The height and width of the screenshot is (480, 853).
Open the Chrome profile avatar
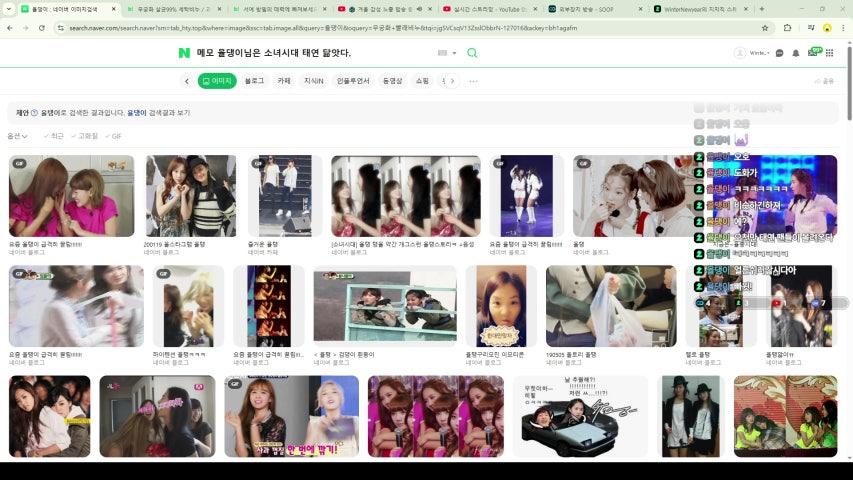click(x=827, y=28)
